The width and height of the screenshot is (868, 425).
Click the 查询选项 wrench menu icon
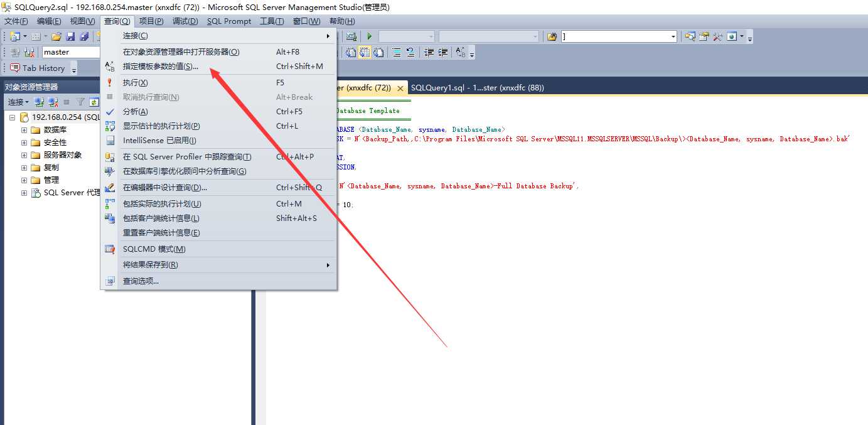coord(110,281)
